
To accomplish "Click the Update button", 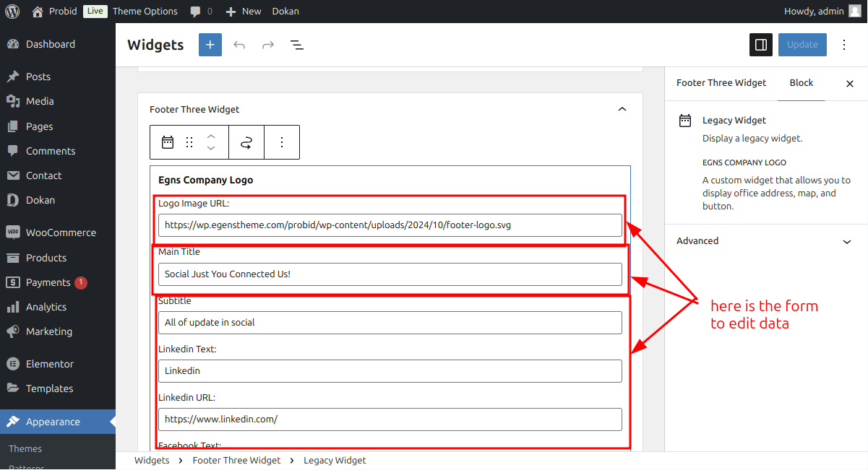I will tap(802, 45).
